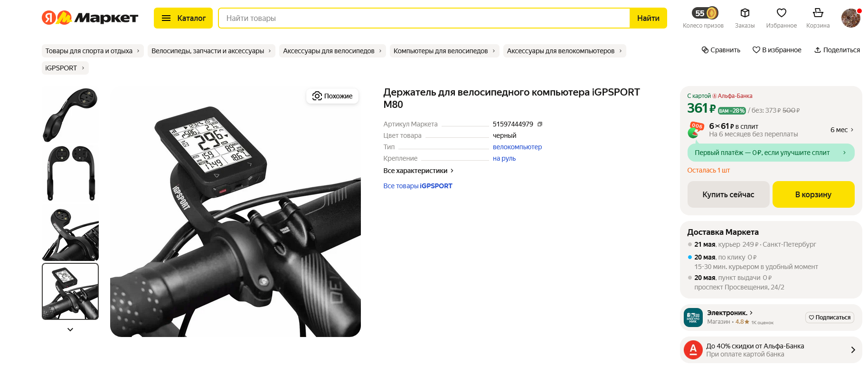Open Альфа-Банк red logo icon
The height and width of the screenshot is (366, 868).
pyautogui.click(x=693, y=350)
